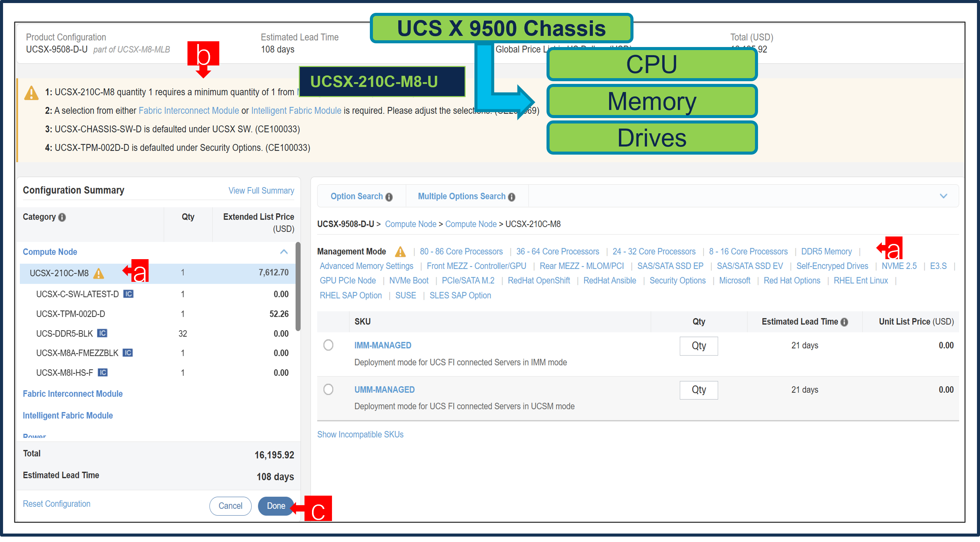Image resolution: width=980 pixels, height=542 pixels.
Task: Open the RedHat Ansible section
Action: point(610,281)
